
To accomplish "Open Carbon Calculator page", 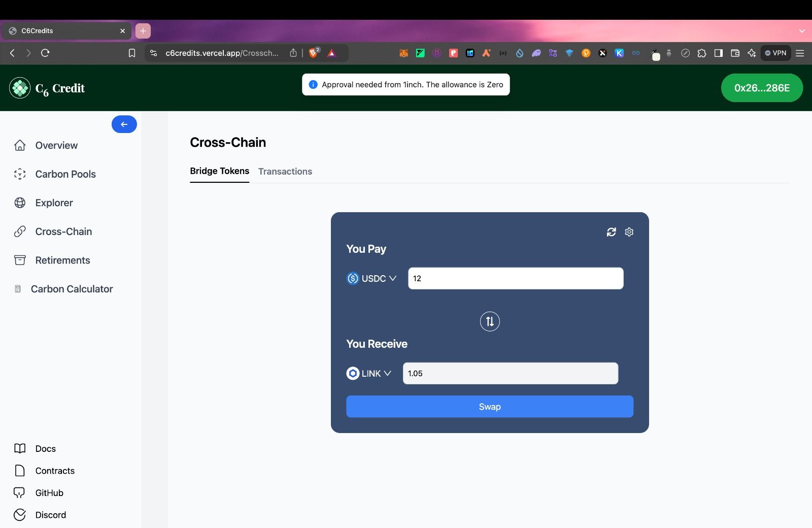I will 72,289.
